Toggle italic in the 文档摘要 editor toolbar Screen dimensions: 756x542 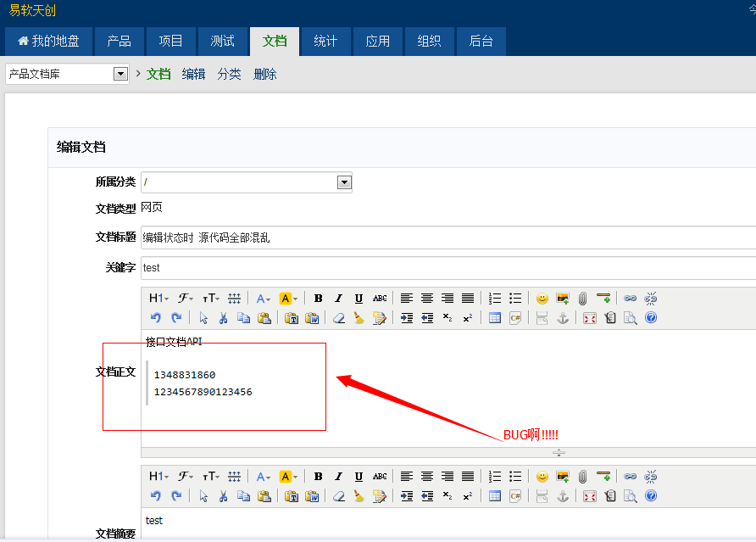(338, 477)
